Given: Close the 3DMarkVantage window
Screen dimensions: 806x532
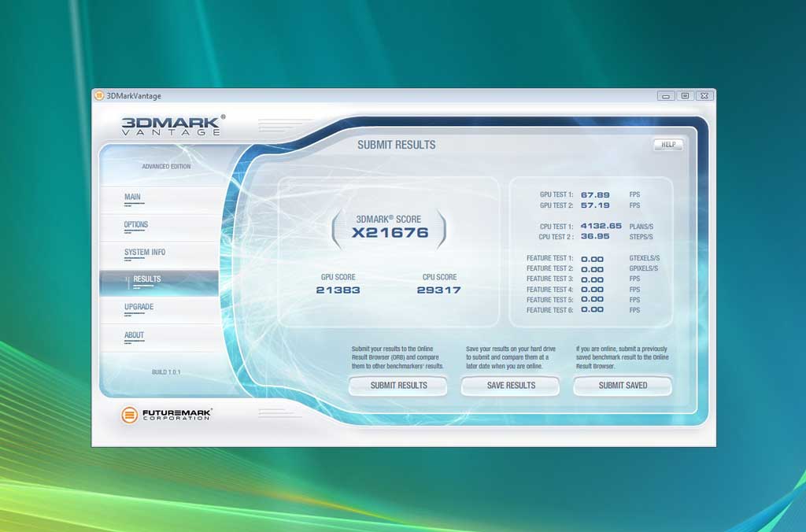Looking at the screenshot, I should pos(704,96).
